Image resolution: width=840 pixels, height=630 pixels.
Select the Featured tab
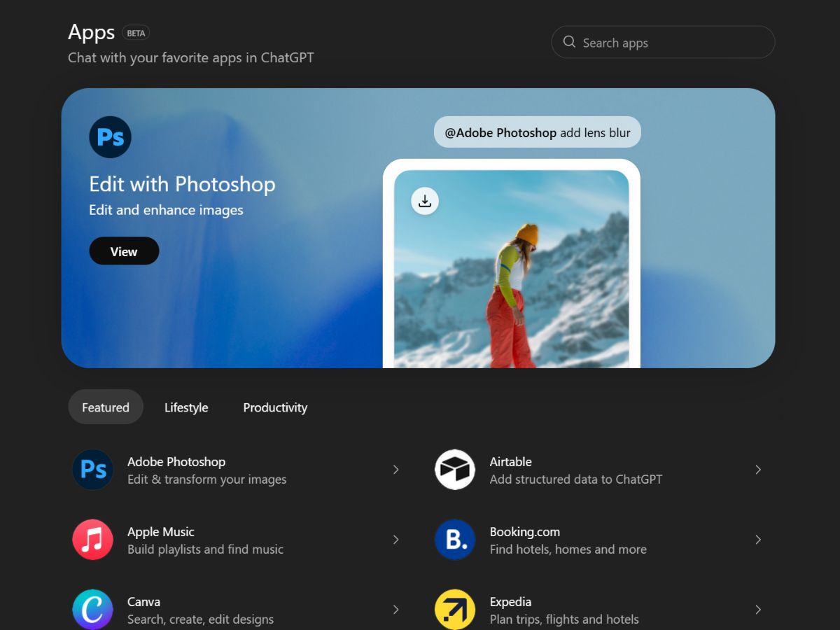click(106, 407)
